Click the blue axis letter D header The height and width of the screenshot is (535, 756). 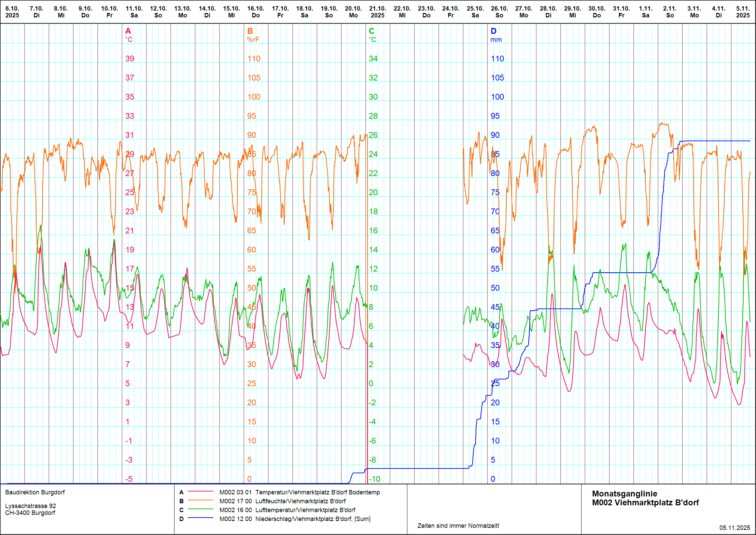493,31
